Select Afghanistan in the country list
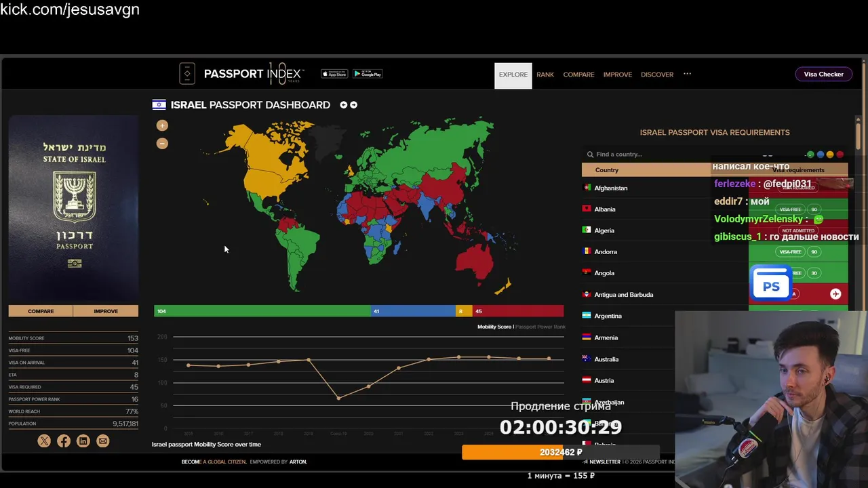This screenshot has height=488, width=868. (x=611, y=188)
